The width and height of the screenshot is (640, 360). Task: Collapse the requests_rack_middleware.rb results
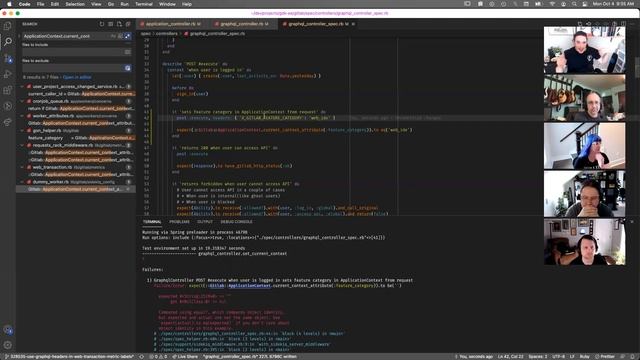coord(22,145)
